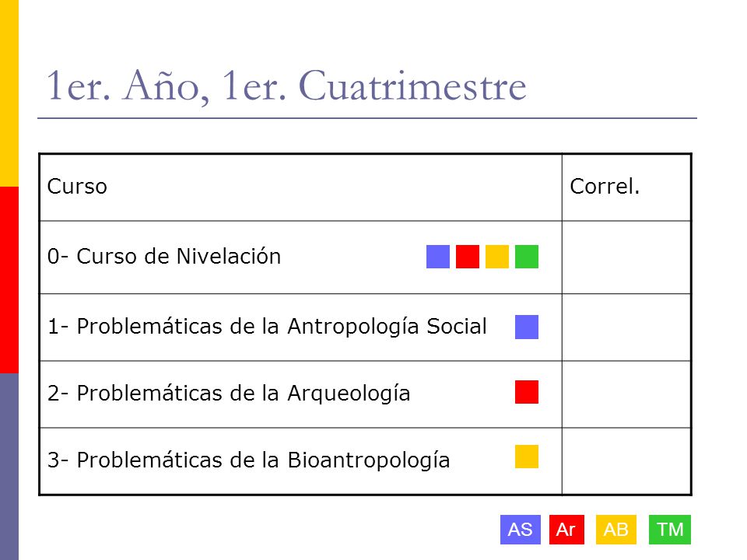
Task: Click the red segment of left sidebar stripe
Action: pos(9,279)
